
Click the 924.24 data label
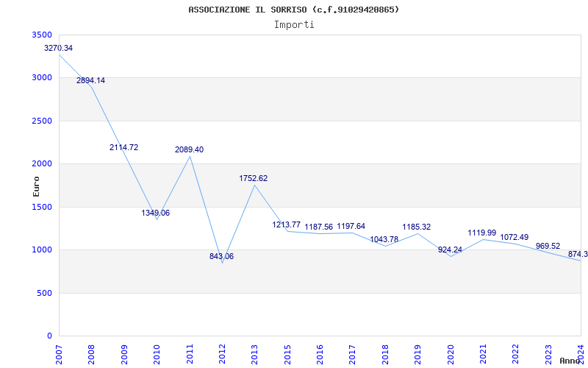coord(450,250)
